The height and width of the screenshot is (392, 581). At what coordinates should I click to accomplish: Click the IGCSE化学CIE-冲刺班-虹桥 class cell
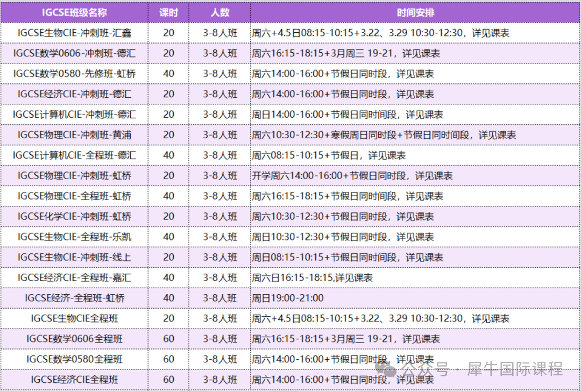click(74, 217)
